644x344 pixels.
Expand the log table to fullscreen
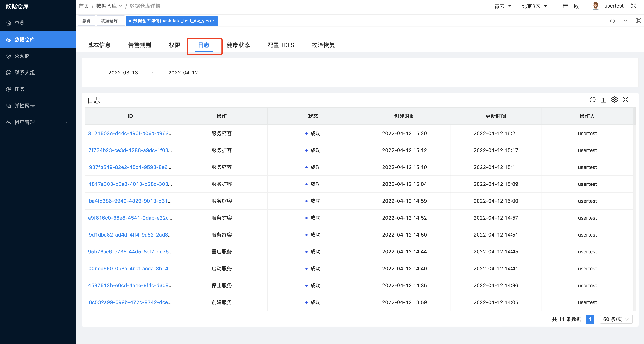tap(625, 100)
